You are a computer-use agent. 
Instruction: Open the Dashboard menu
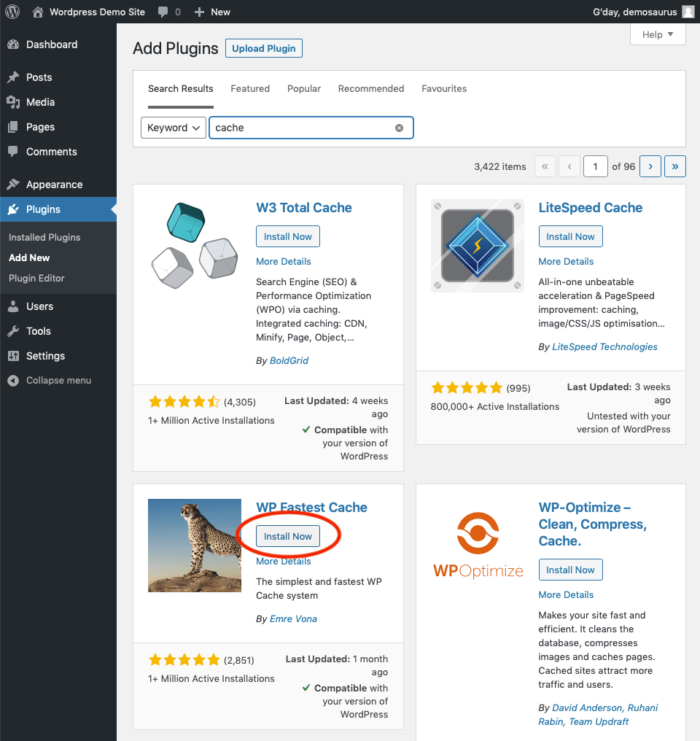(52, 44)
